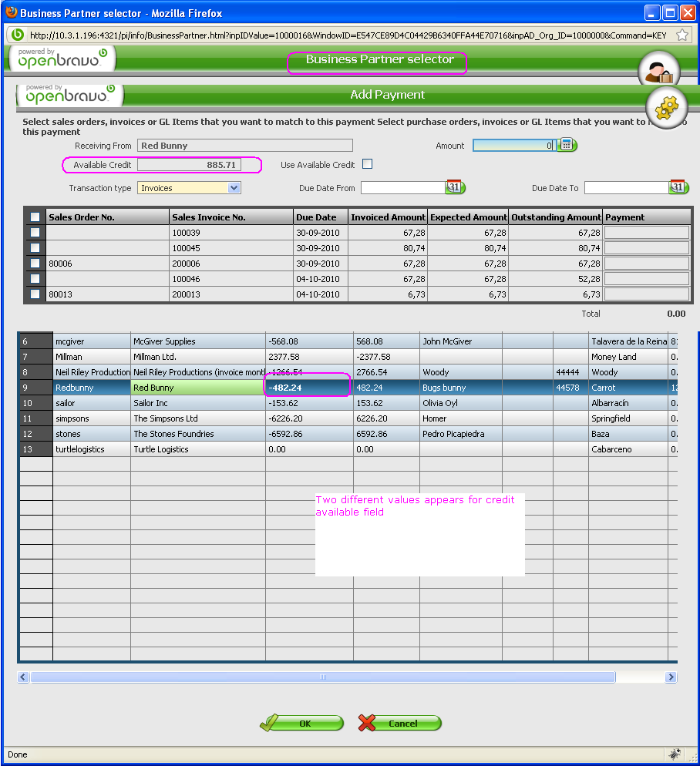
Task: Click the gears process icon
Action: pyautogui.click(x=665, y=107)
